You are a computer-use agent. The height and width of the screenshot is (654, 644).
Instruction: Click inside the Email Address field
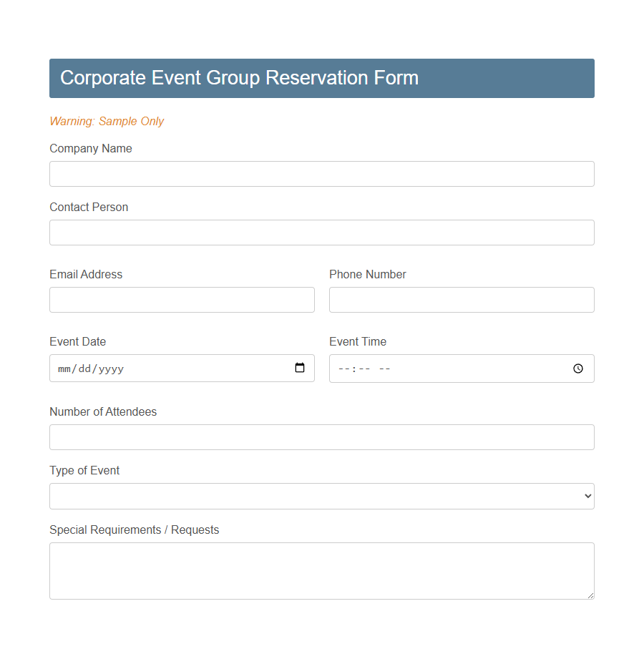[182, 300]
